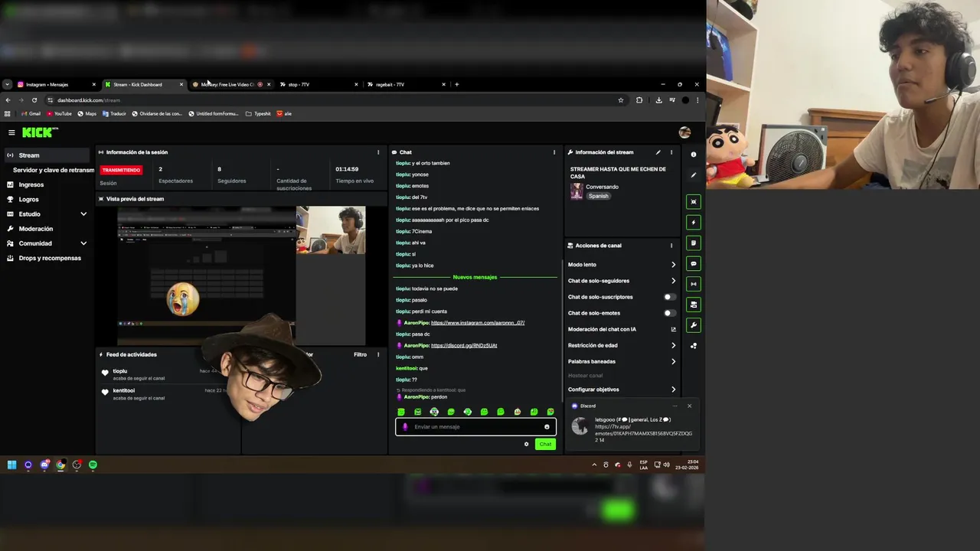
Task: Toggle stream preview widget icon in rail
Action: [694, 202]
